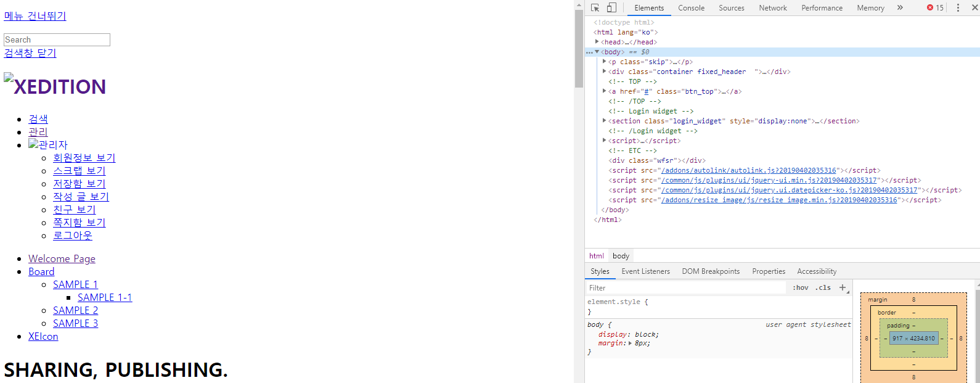
Task: Toggle the device toolbar icon
Action: pos(611,8)
